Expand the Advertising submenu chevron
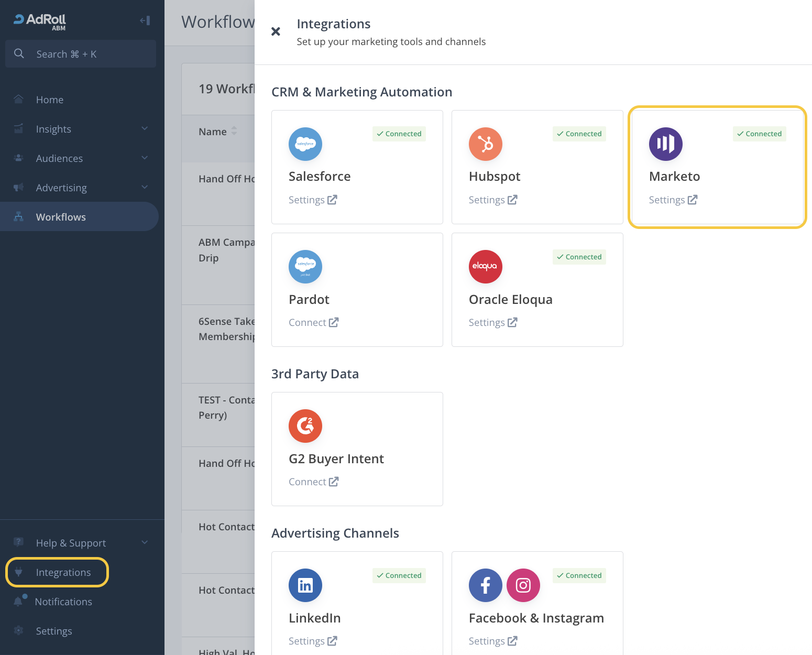The width and height of the screenshot is (812, 655). point(145,188)
